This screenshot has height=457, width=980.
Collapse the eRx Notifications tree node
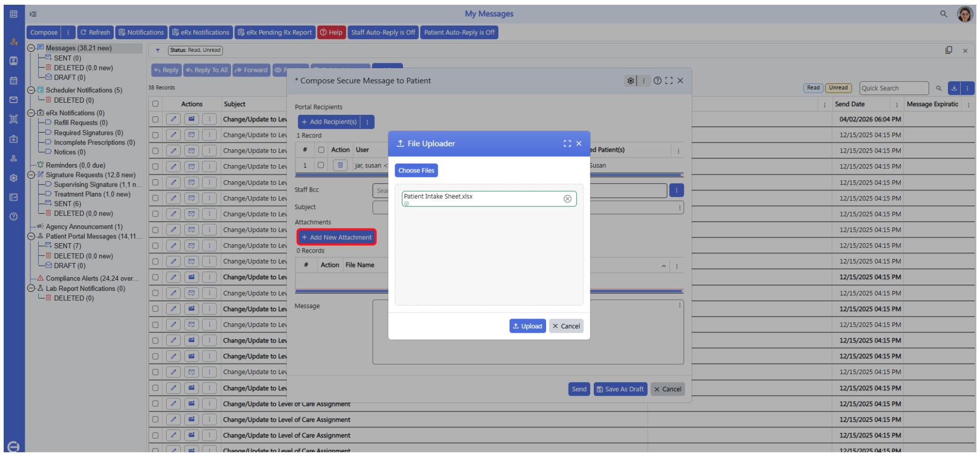click(31, 113)
